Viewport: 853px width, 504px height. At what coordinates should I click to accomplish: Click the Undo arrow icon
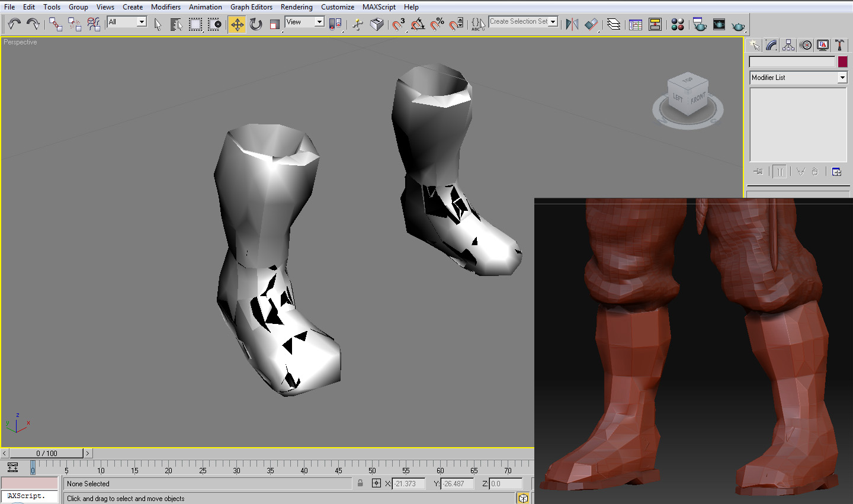[14, 24]
